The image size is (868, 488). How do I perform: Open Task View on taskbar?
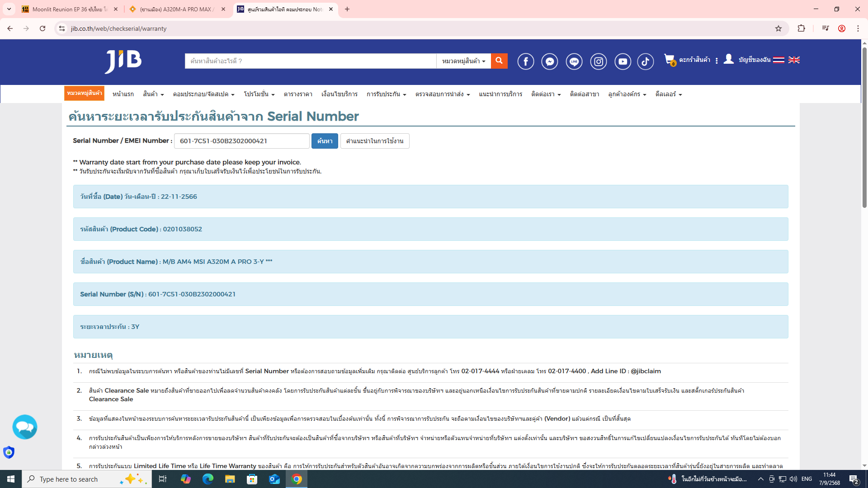[x=163, y=479]
